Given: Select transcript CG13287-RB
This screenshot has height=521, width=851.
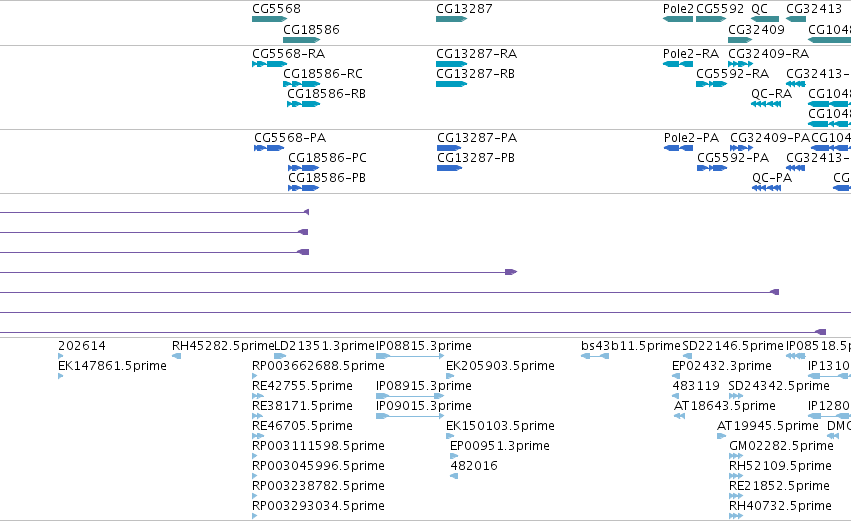Looking at the screenshot, I should click(475, 74).
